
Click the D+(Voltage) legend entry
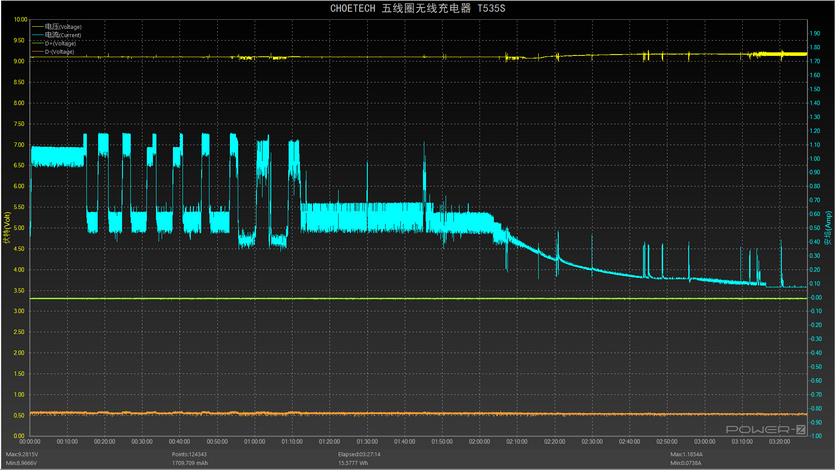pos(54,44)
